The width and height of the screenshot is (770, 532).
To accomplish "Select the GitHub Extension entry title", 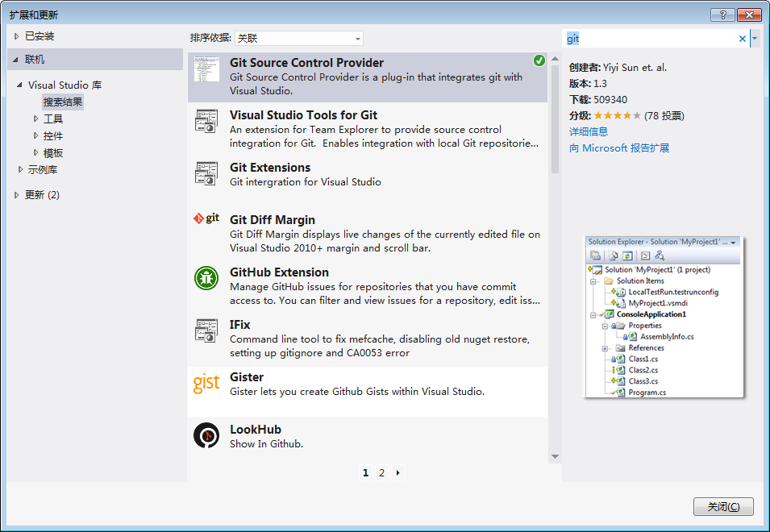I will 280,272.
